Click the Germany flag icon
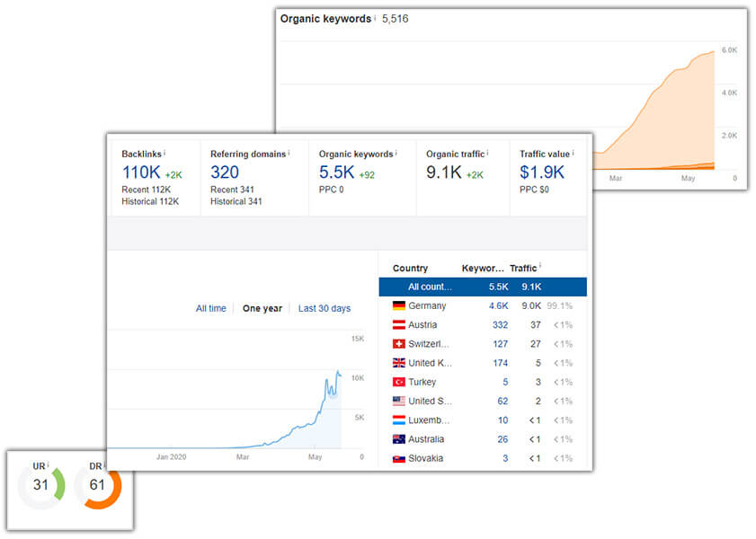This screenshot has width=756, height=539. tap(399, 306)
